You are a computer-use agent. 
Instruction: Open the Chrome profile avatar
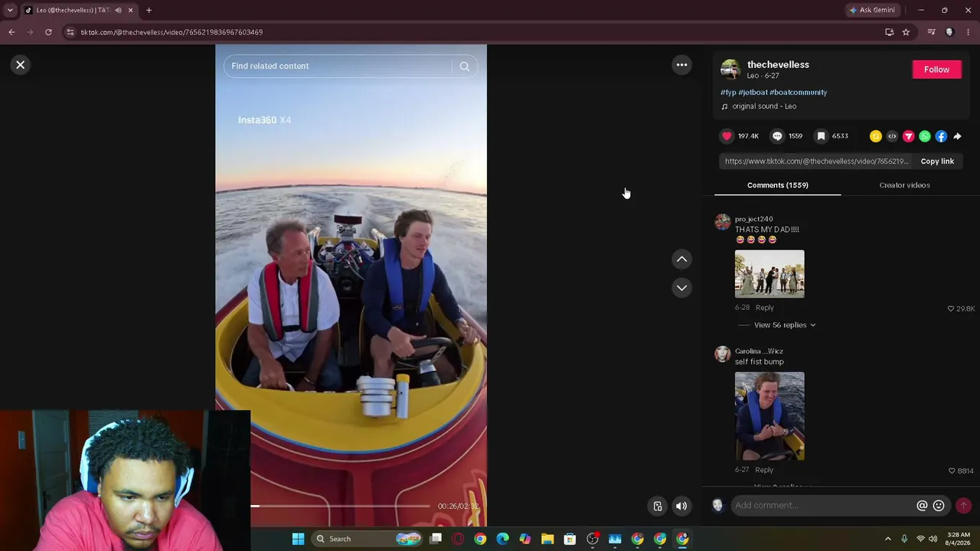point(949,32)
